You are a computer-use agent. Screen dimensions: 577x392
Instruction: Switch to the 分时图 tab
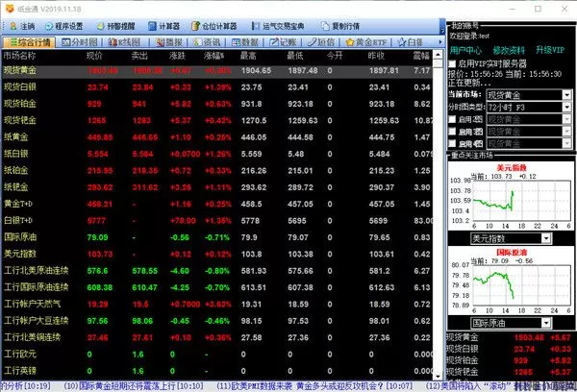pos(80,42)
